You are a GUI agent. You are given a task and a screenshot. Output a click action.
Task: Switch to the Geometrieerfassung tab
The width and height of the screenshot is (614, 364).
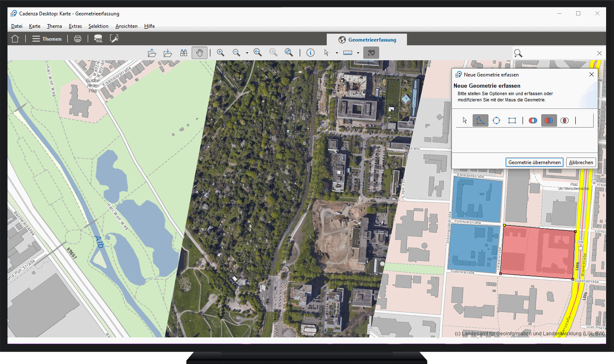click(366, 39)
